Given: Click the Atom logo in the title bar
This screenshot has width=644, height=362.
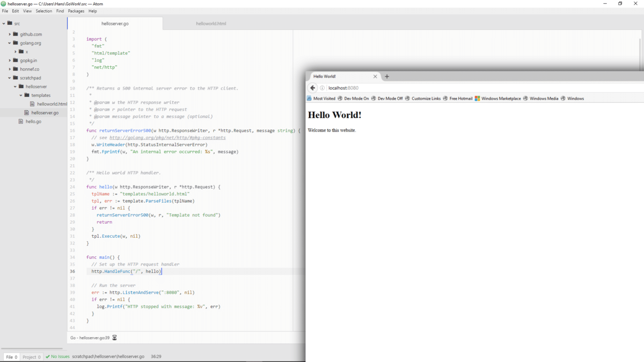Looking at the screenshot, I should tap(3, 3).
